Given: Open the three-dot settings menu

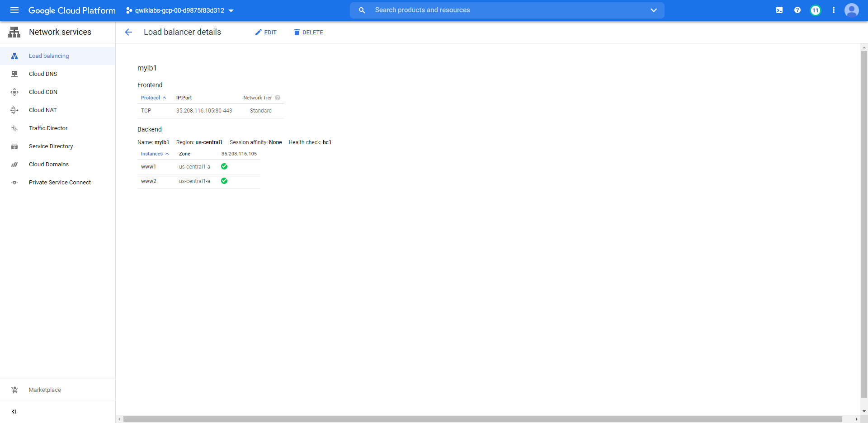Looking at the screenshot, I should pos(834,10).
